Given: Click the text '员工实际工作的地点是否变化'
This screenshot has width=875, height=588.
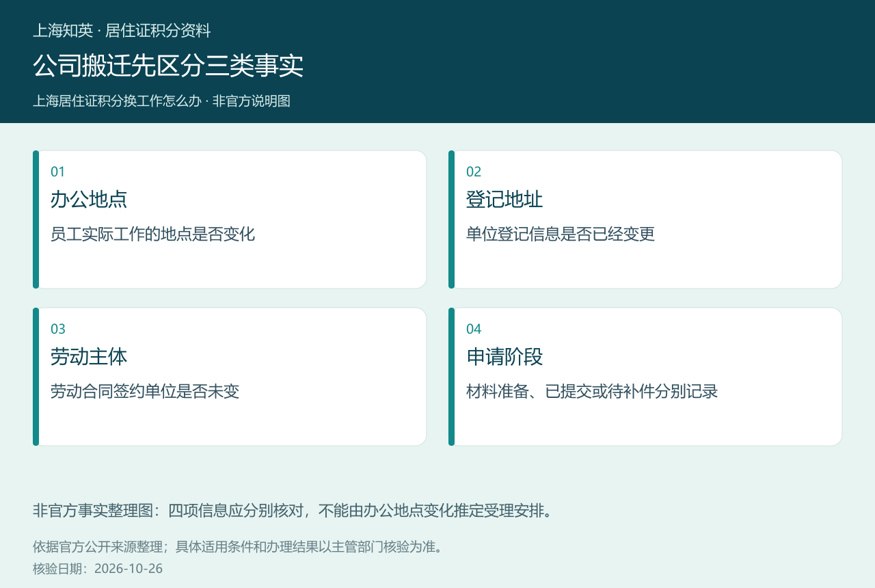Looking at the screenshot, I should click(152, 235).
